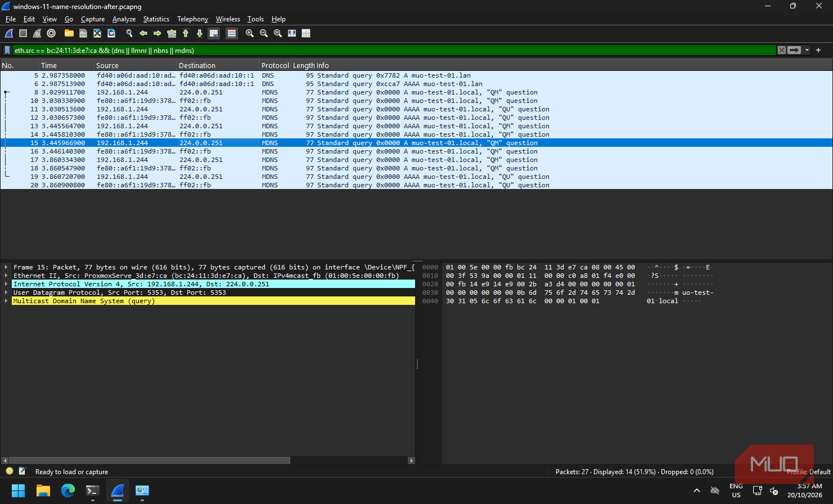
Task: Go back in packet history
Action: tap(143, 33)
